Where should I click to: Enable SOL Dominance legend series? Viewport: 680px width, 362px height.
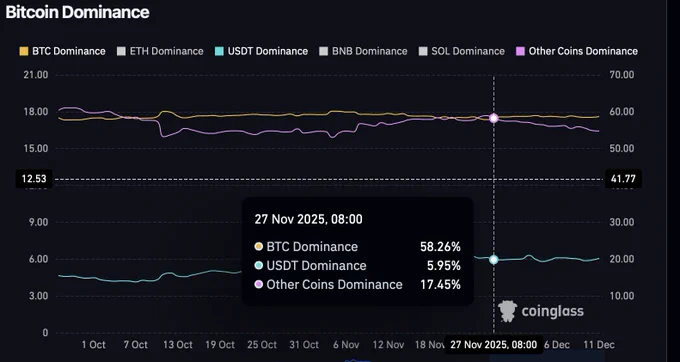click(x=462, y=51)
